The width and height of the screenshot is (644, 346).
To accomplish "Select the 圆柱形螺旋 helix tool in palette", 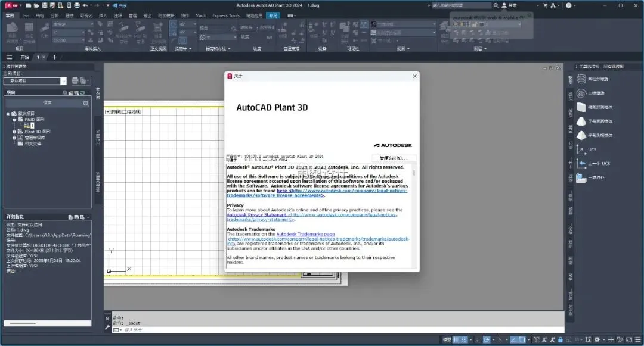I will [x=593, y=79].
